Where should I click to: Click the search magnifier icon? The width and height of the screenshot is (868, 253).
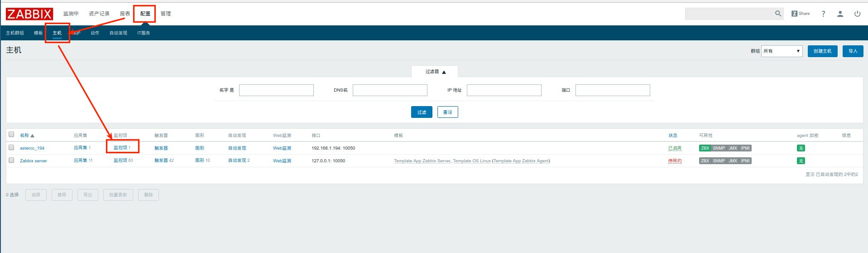(778, 14)
